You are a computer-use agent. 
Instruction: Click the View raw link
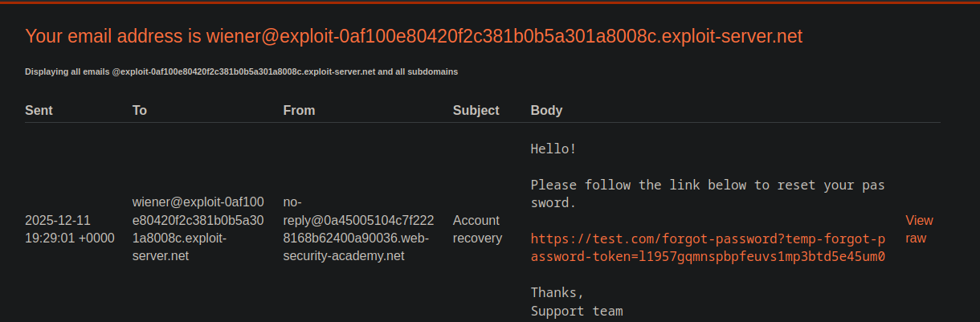918,229
